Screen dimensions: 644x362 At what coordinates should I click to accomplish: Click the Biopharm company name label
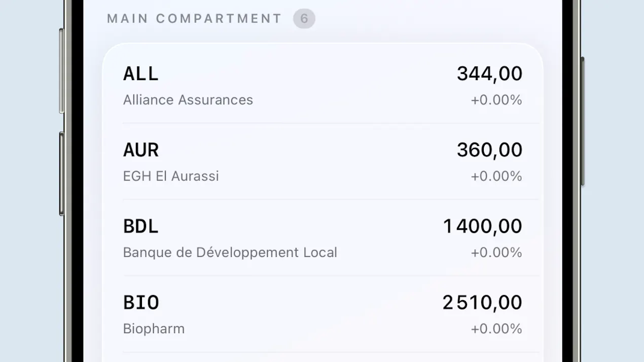tap(154, 329)
